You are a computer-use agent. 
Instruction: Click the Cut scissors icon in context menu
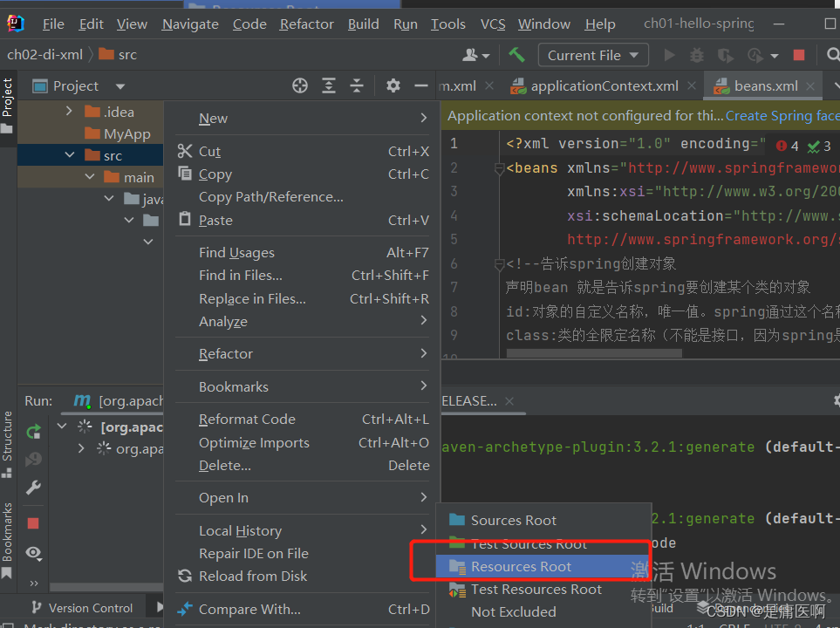(185, 151)
